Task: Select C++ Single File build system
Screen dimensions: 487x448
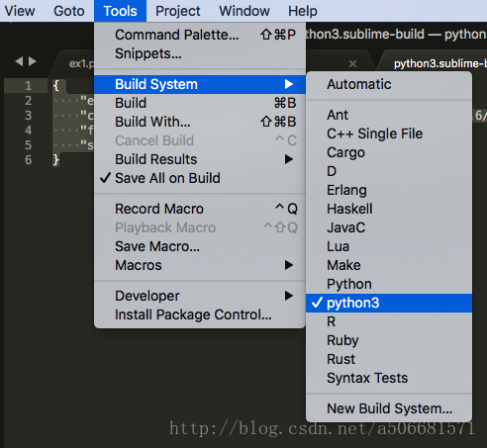Action: click(389, 134)
